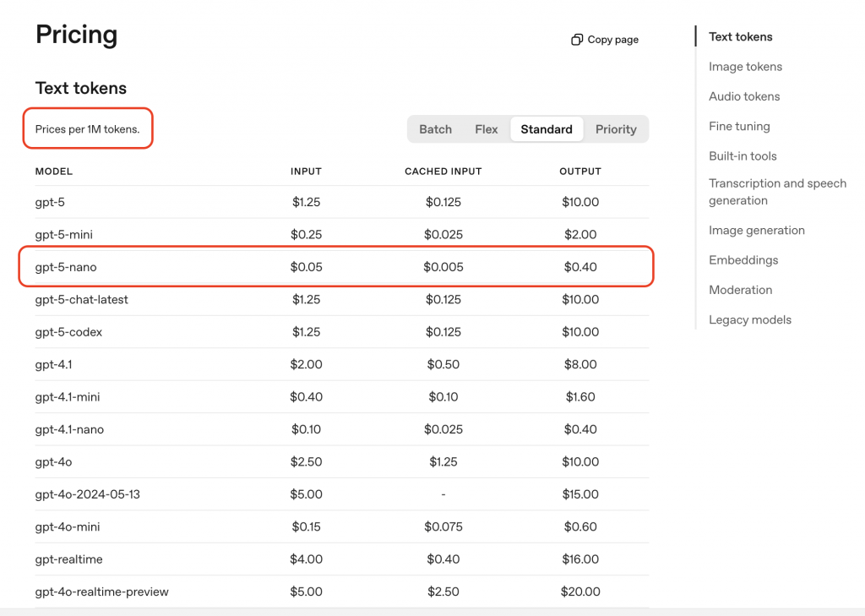Click the Pricing page heading
Viewport: 865px width, 616px height.
pyautogui.click(x=76, y=35)
